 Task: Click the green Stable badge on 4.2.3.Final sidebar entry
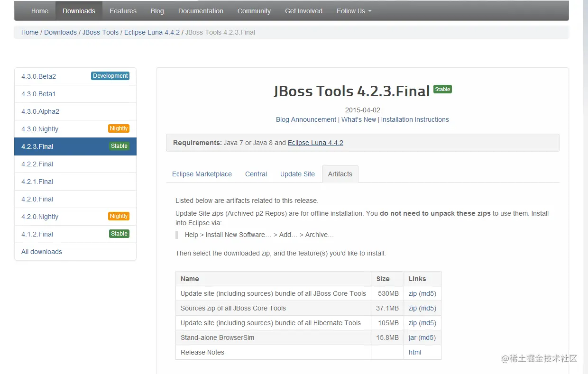tap(119, 146)
